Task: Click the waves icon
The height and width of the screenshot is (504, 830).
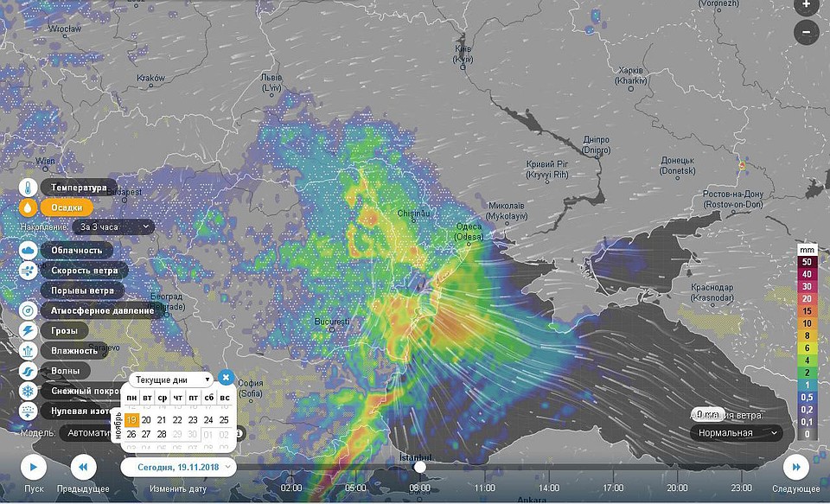Action: 28,371
